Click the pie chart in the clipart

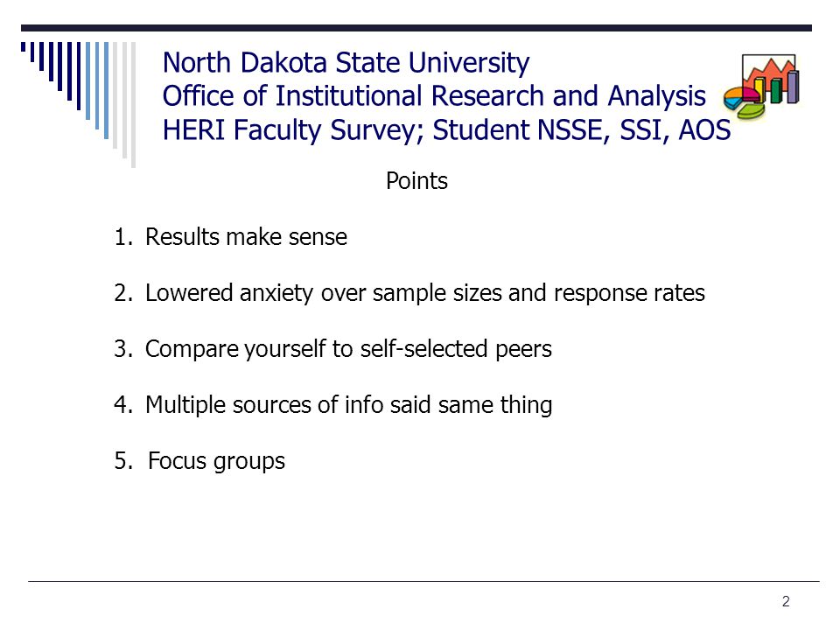744,103
